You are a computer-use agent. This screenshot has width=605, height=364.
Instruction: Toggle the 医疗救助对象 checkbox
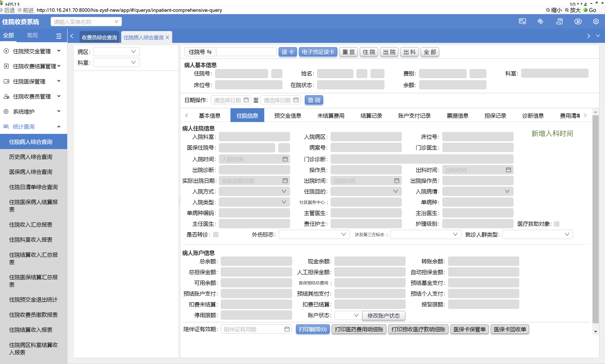(557, 224)
